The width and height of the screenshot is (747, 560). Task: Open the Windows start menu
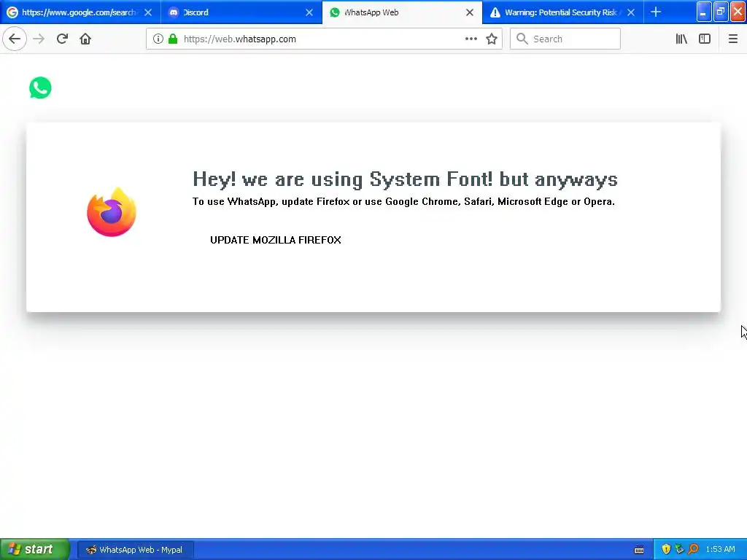tap(35, 549)
